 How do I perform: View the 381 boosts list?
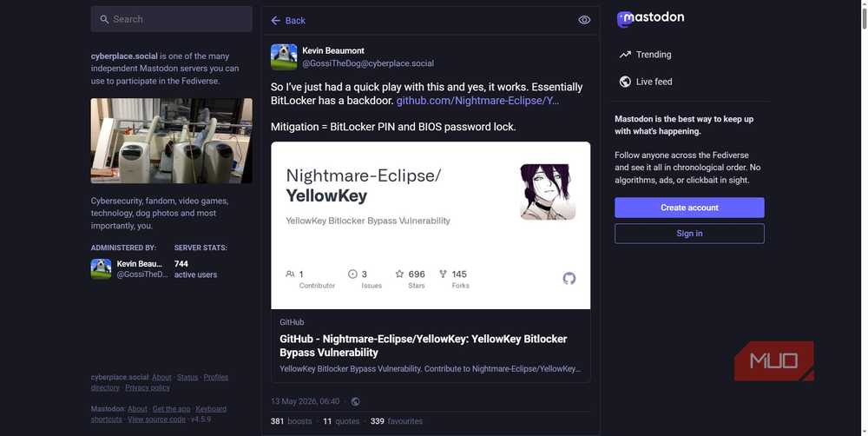[291, 421]
